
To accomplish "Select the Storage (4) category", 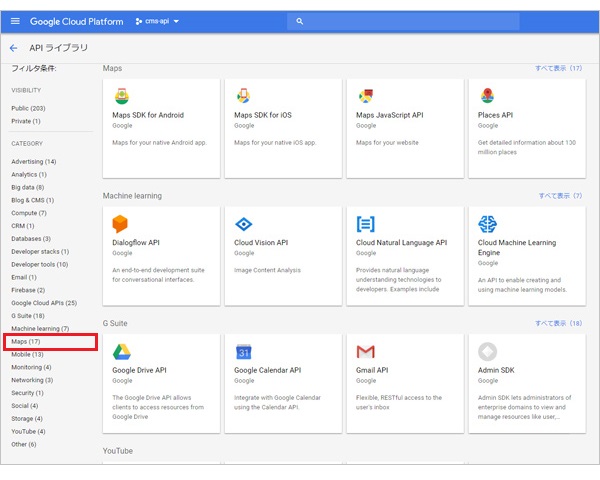I will coord(27,419).
